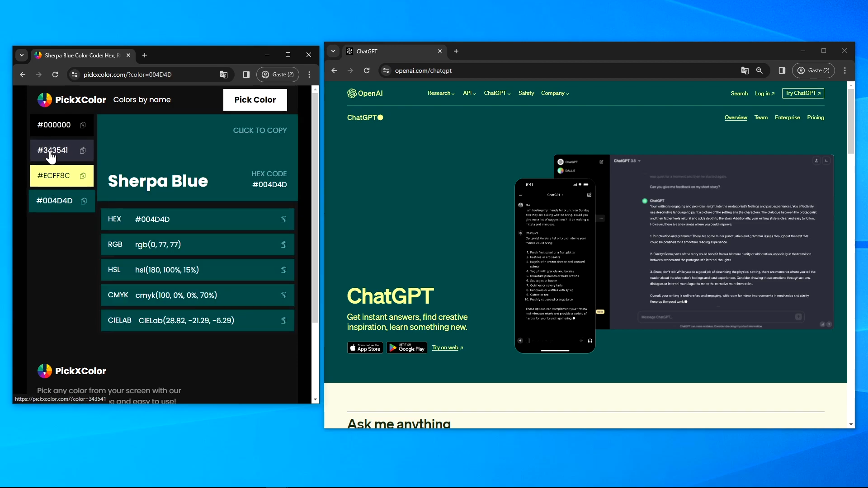Click Try ChatGPT button
This screenshot has height=488, width=868.
pyautogui.click(x=803, y=93)
